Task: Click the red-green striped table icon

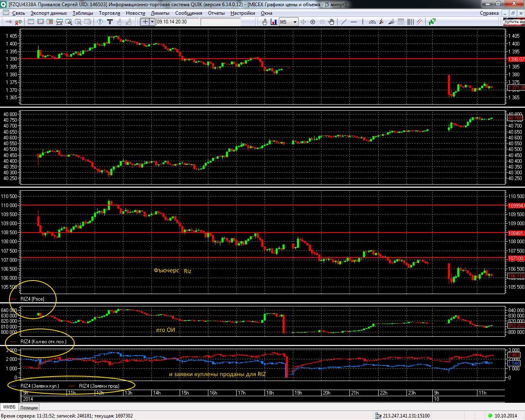Action: [50, 22]
